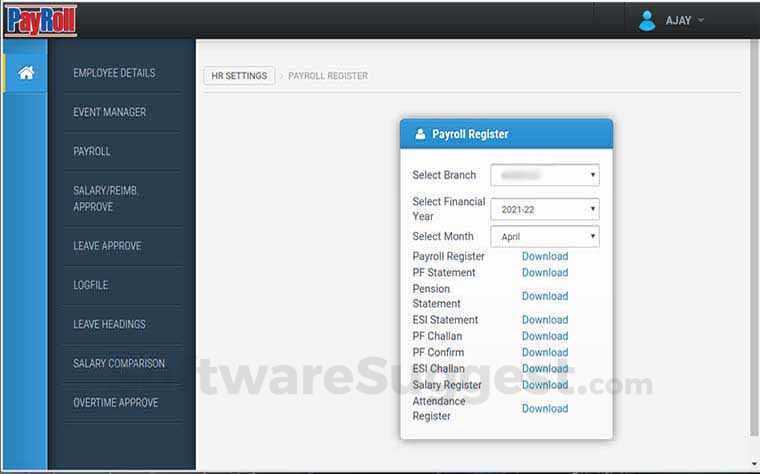Download the ESI Challan
Image resolution: width=760 pixels, height=474 pixels.
point(545,369)
